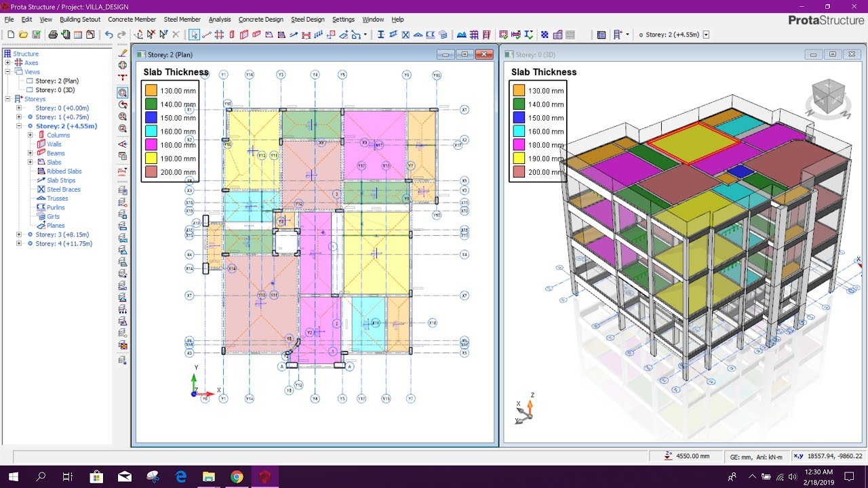Open the Concrete Design menu
Viewport: 868px width, 488px height.
(x=261, y=19)
